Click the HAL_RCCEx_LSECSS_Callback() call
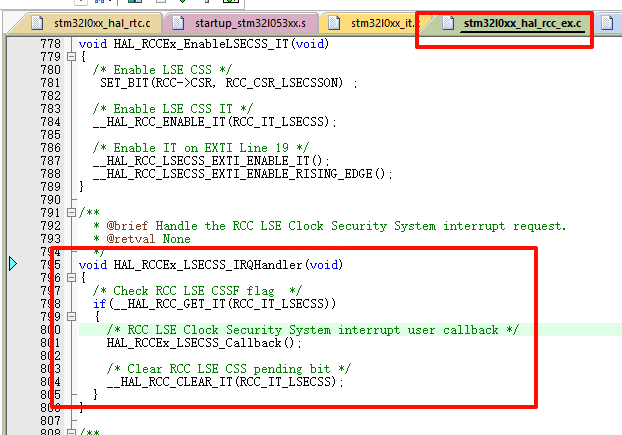The height and width of the screenshot is (435, 622). [x=204, y=343]
